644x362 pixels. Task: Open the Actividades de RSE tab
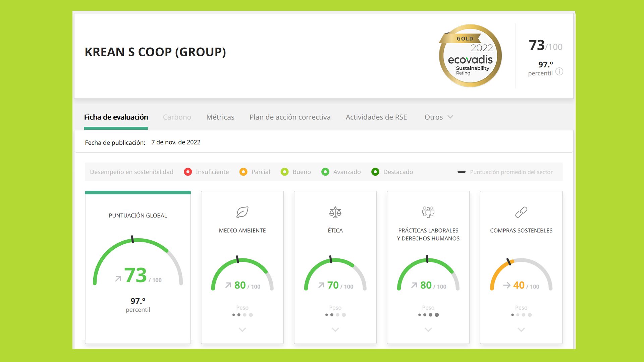376,117
